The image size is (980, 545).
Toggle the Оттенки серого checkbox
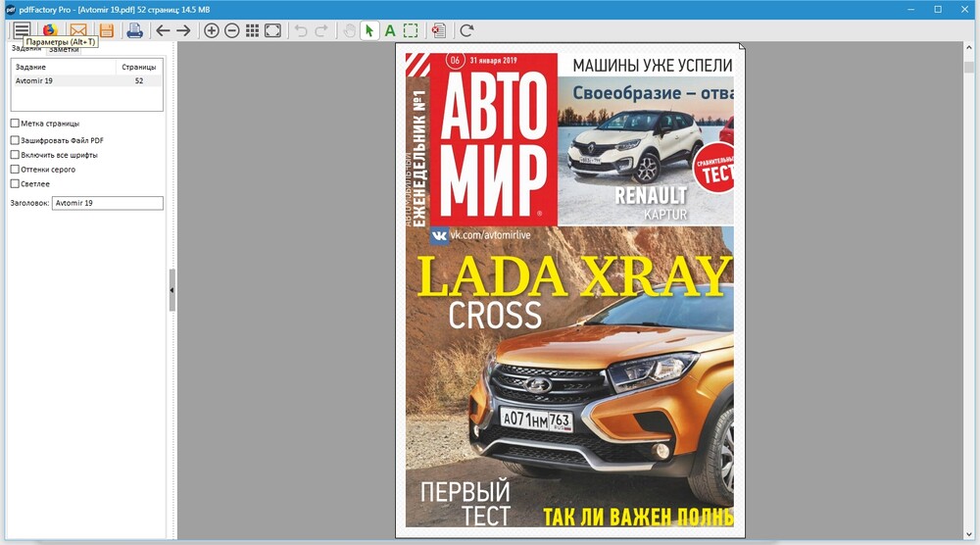click(15, 170)
